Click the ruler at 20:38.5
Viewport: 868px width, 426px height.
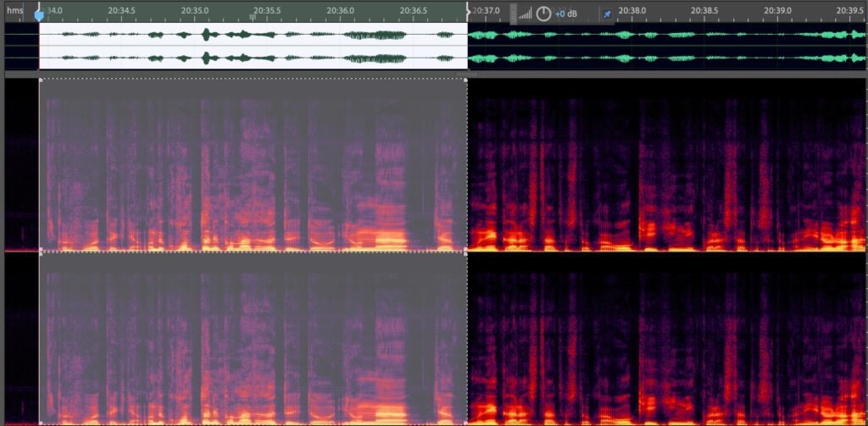click(704, 10)
